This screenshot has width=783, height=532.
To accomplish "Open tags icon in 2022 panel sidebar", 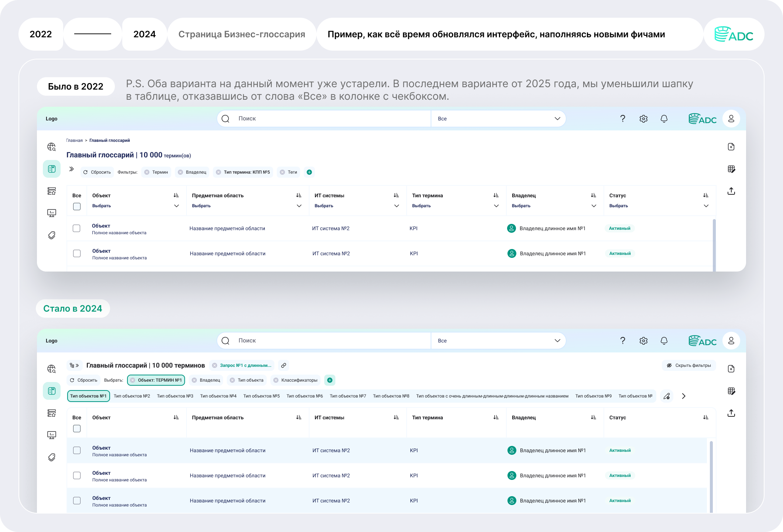I will tap(52, 235).
